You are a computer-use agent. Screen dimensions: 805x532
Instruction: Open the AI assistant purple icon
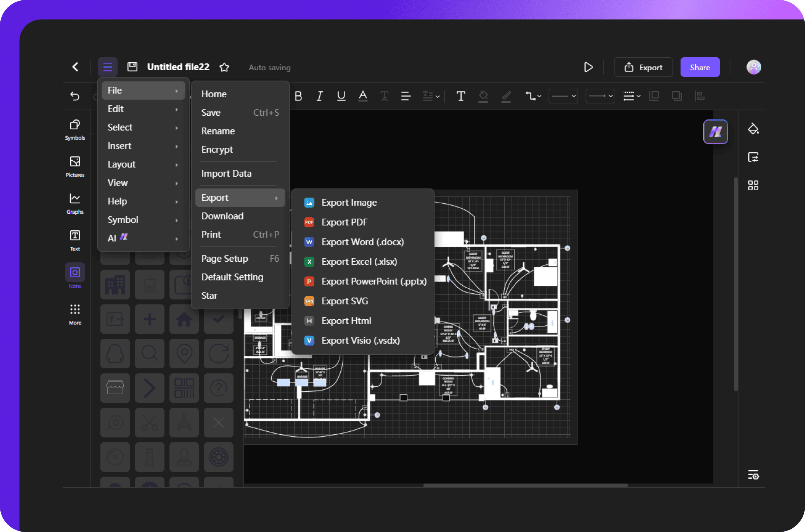coord(715,132)
